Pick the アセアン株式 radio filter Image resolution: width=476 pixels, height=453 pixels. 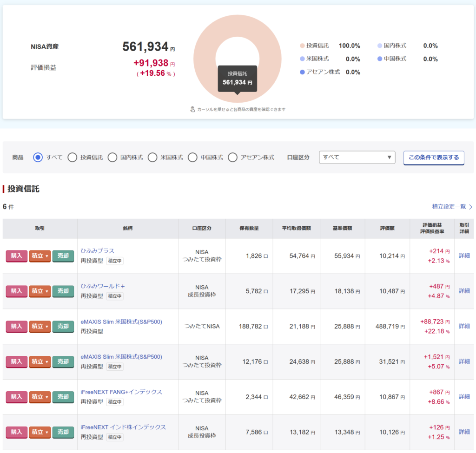tap(232, 158)
